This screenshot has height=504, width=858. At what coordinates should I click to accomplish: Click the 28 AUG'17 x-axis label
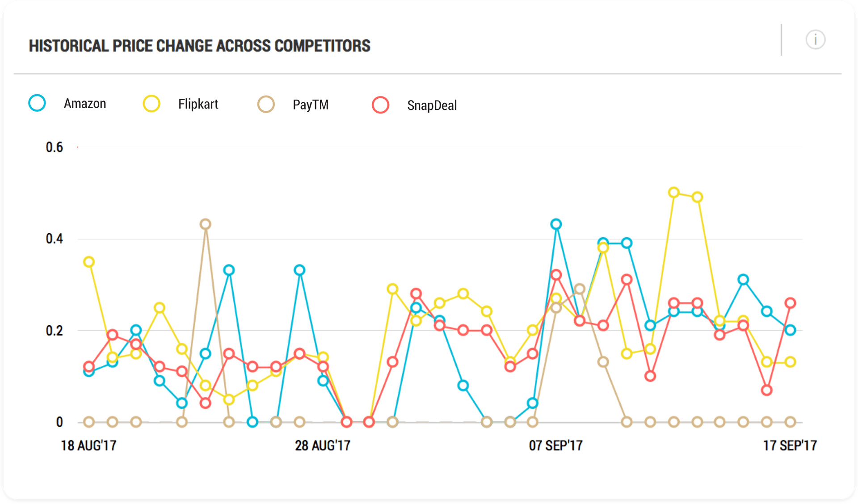(x=323, y=445)
